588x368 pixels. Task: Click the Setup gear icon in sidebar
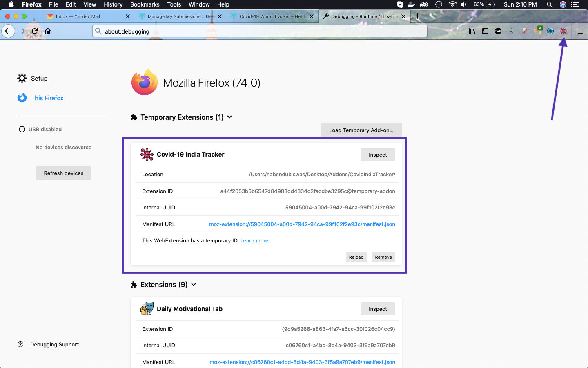(22, 78)
